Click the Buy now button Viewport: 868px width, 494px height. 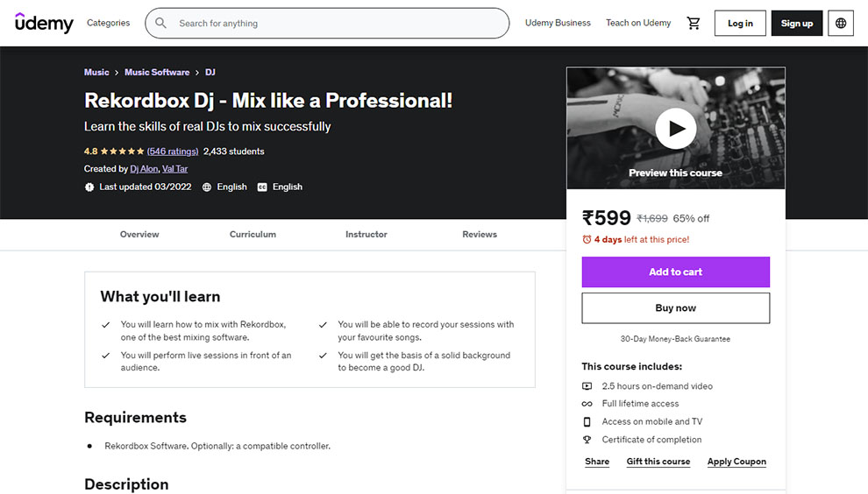click(675, 308)
